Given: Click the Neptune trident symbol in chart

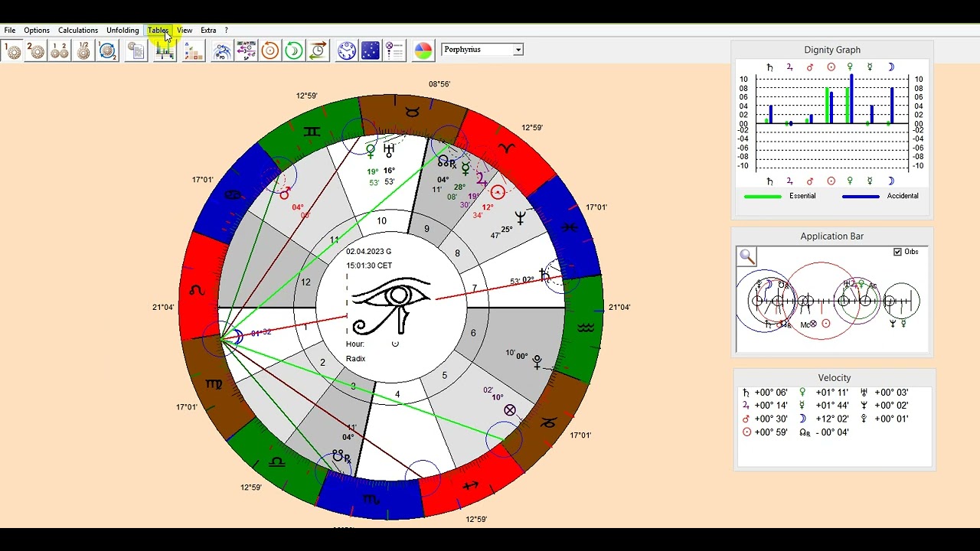Looking at the screenshot, I should pos(521,219).
